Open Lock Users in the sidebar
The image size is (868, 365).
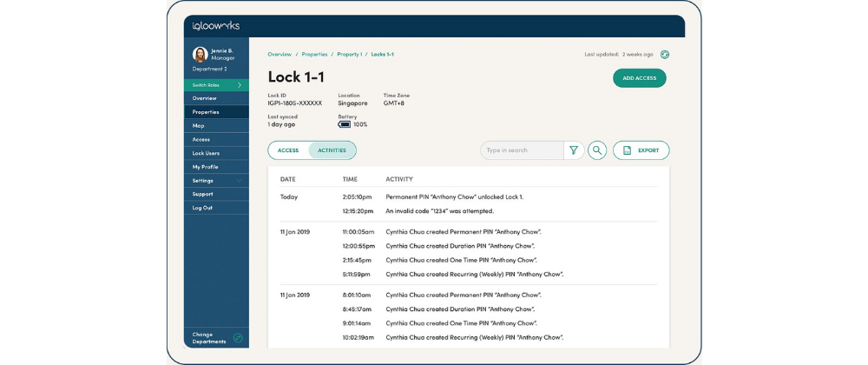click(x=216, y=153)
